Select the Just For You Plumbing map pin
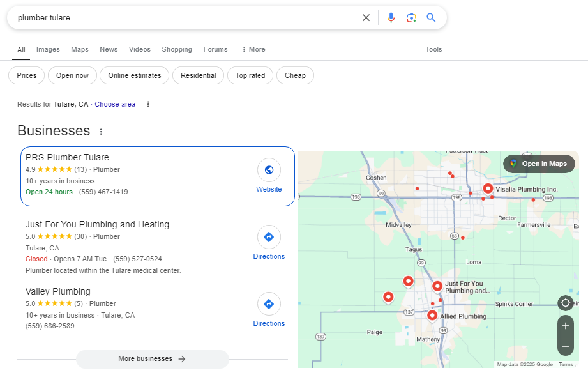 [437, 286]
